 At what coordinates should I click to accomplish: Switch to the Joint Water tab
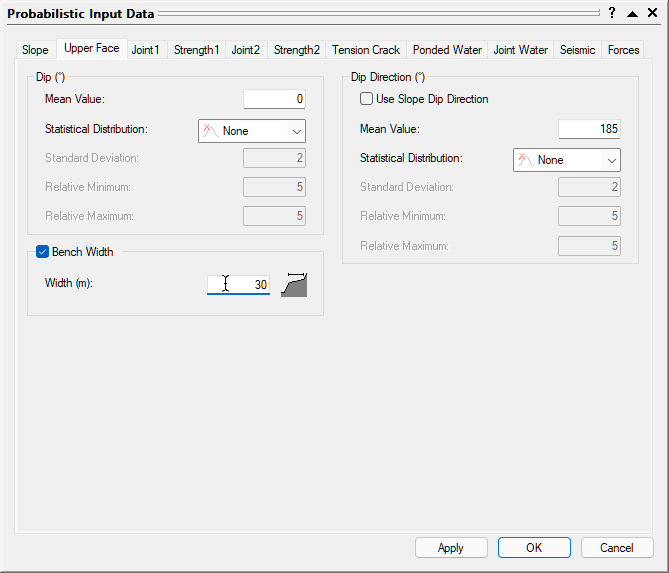[x=521, y=50]
